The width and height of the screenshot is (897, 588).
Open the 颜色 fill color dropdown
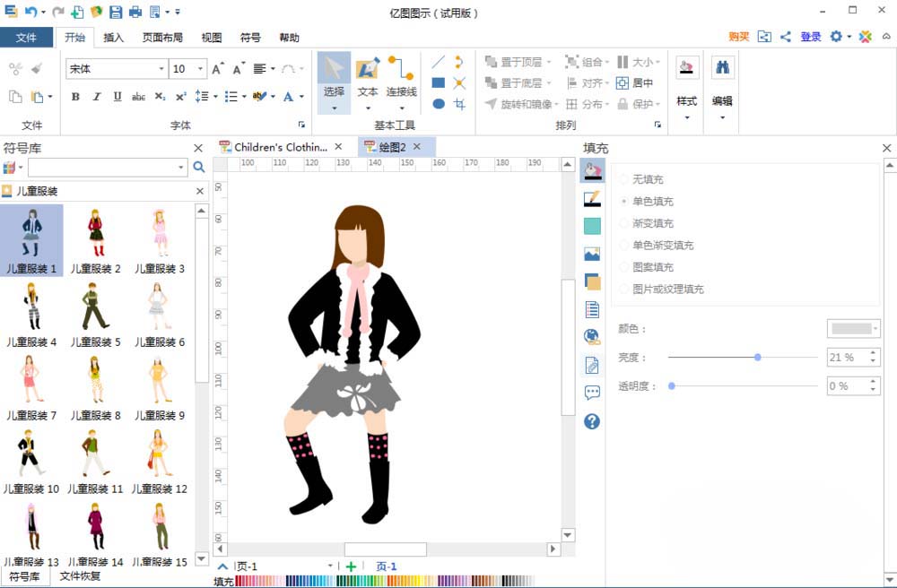(852, 328)
